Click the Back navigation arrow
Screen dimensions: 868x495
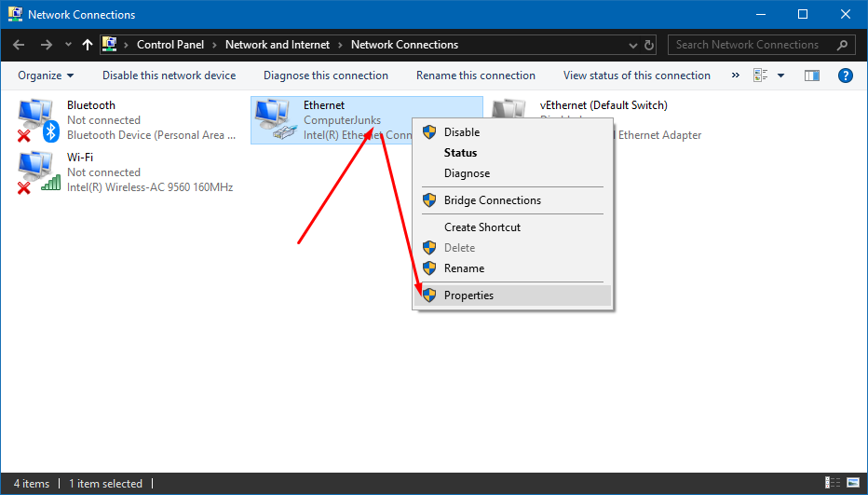tap(19, 45)
